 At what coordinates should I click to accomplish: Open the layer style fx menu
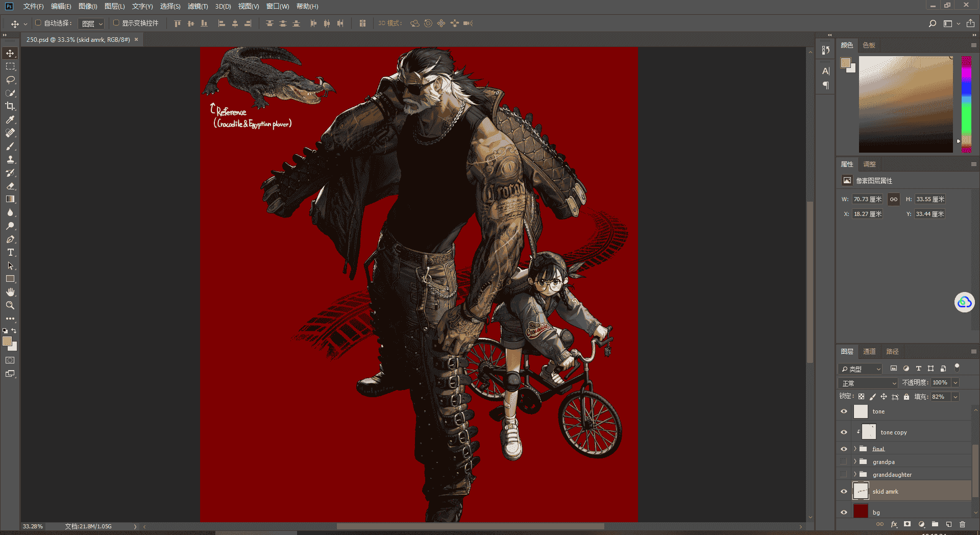tap(894, 524)
